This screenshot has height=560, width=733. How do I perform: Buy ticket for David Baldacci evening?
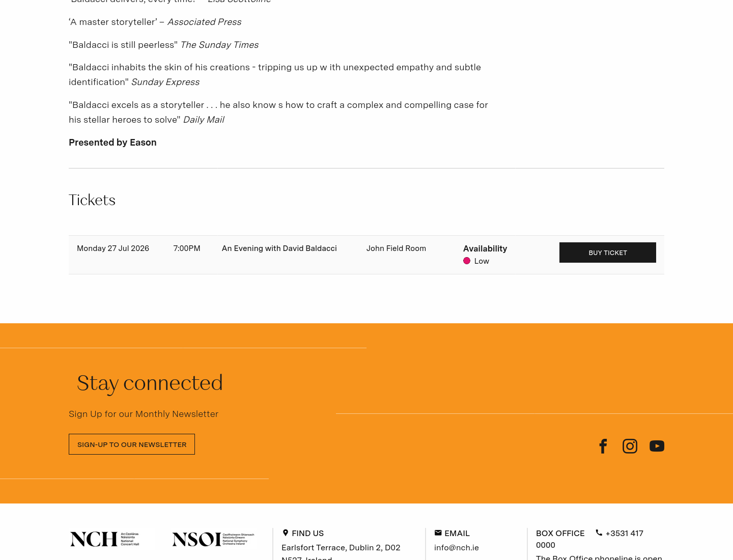pos(608,253)
